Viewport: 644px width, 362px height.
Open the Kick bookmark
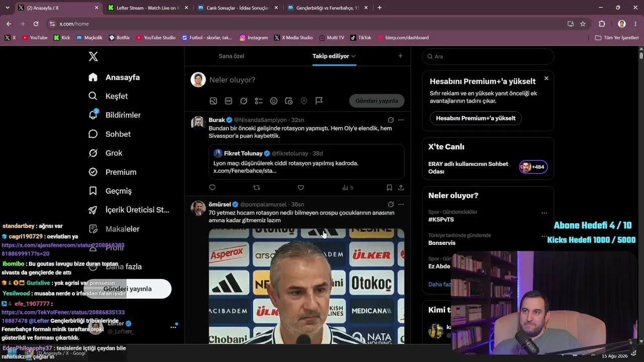click(x=62, y=38)
